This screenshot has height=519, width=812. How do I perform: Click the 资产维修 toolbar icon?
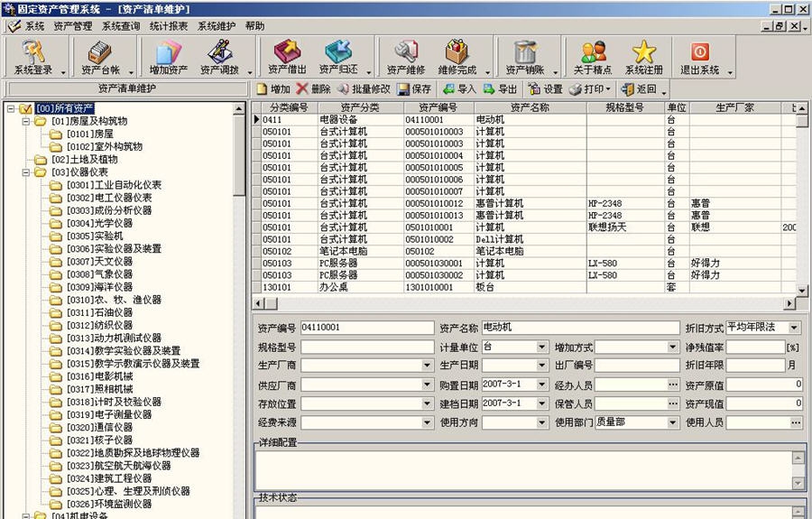pyautogui.click(x=406, y=57)
